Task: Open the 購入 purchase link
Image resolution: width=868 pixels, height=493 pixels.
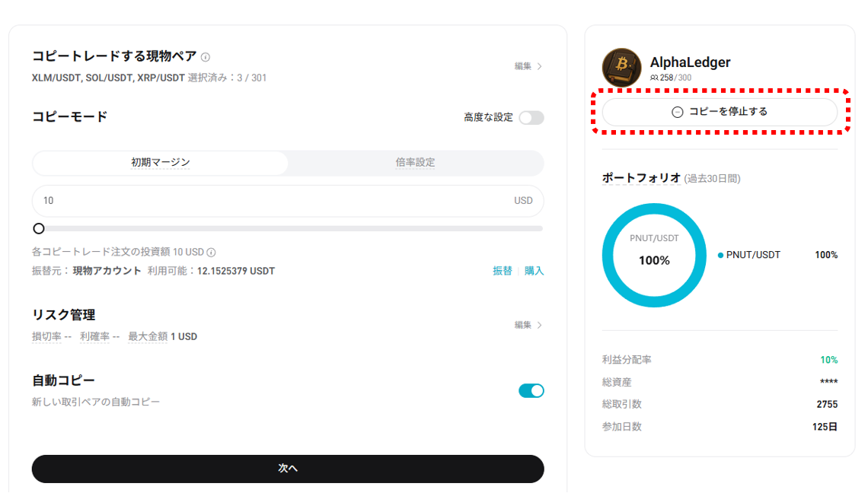Action: pyautogui.click(x=534, y=271)
